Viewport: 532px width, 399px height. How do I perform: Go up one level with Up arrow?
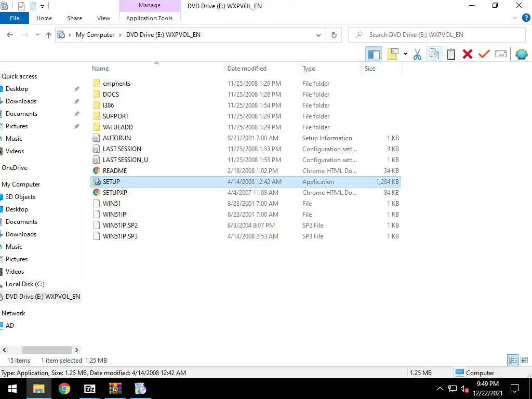pos(48,35)
